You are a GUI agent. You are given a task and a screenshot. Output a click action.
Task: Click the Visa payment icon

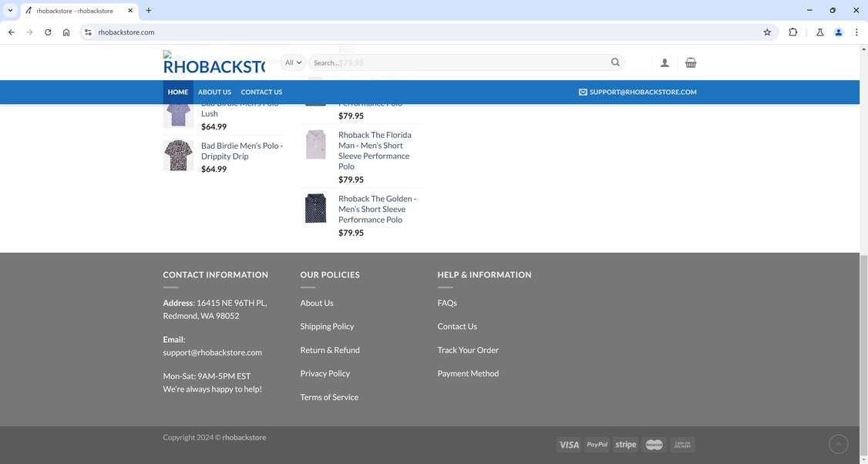tap(569, 445)
